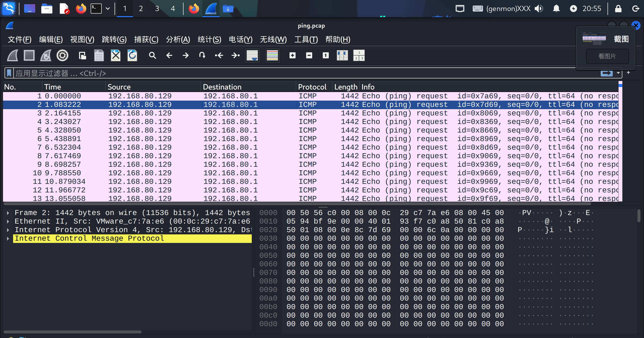This screenshot has width=644, height=338.
Task: Toggle auto-scroll during live capture
Action: point(252,55)
